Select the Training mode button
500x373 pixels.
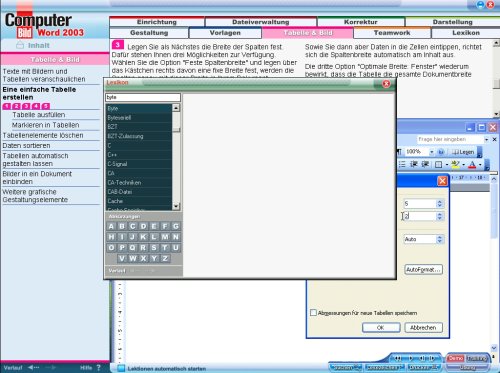coord(477,358)
